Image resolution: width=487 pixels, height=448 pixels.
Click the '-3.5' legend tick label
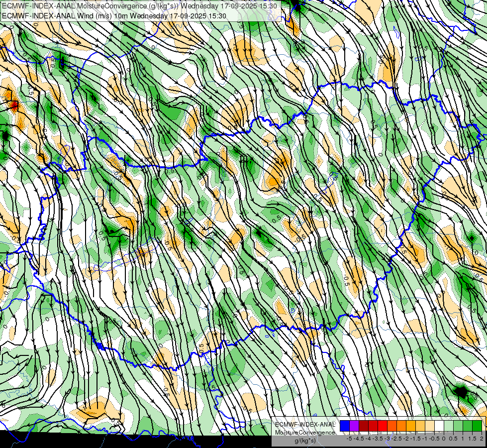[x=378, y=439]
